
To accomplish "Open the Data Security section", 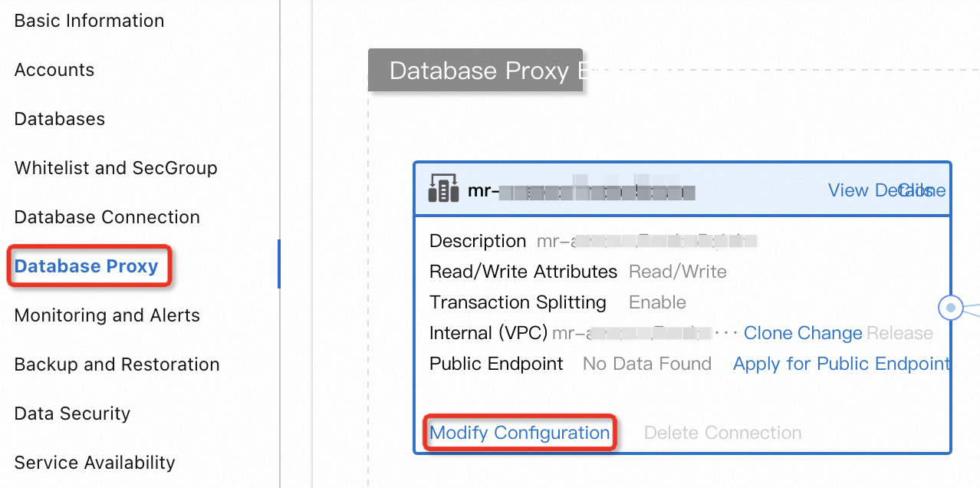I will tap(72, 414).
